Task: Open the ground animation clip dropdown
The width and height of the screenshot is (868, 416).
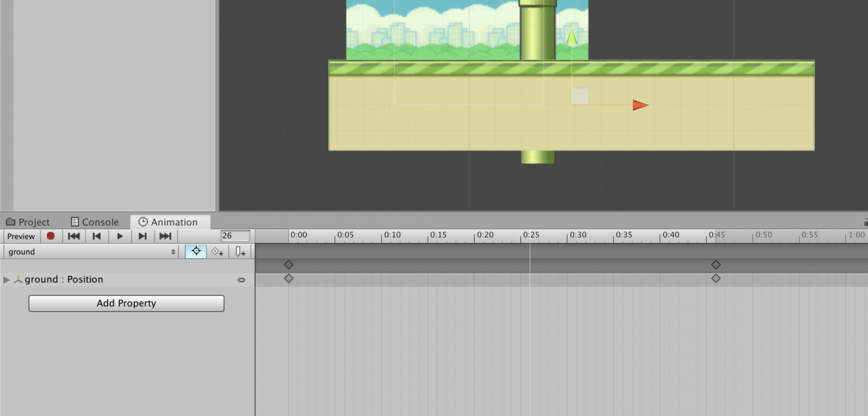Action: click(x=92, y=252)
